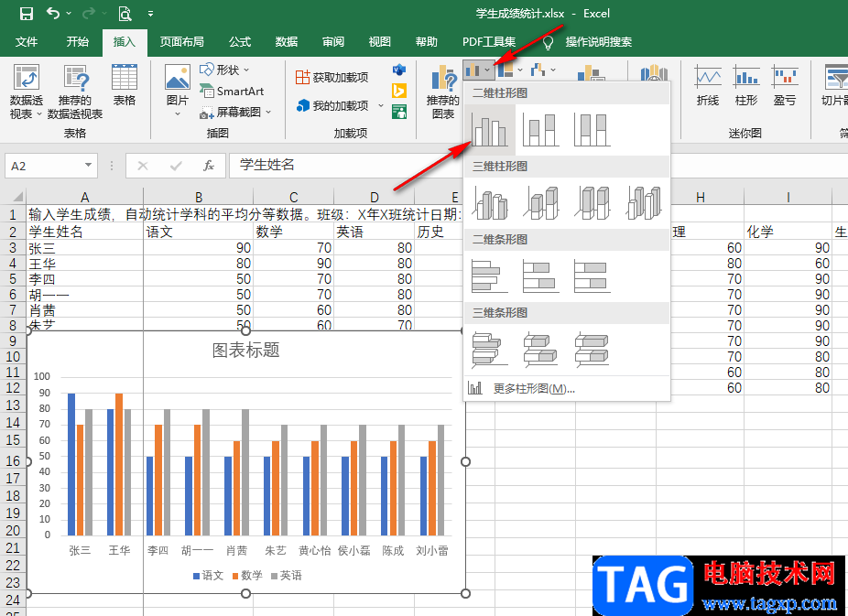Click the 英语 column header cell
This screenshot has width=848, height=616.
coord(375,232)
